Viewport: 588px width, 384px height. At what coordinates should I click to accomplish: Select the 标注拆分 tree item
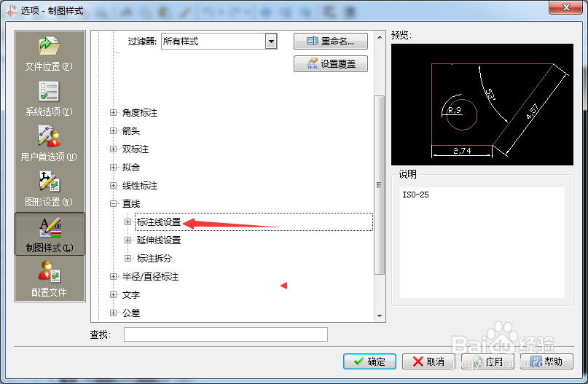click(x=154, y=259)
